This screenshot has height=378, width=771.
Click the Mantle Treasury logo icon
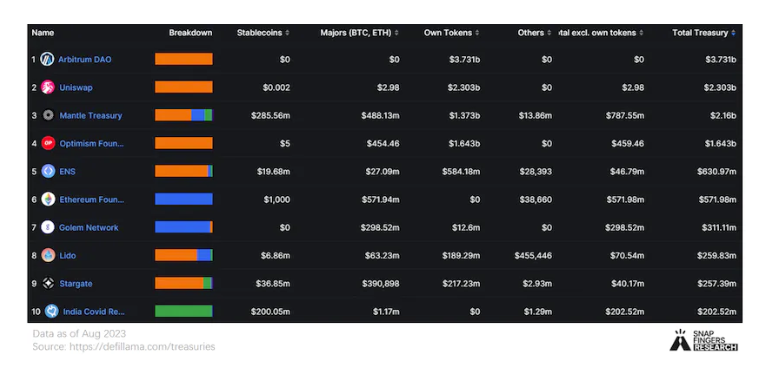[48, 116]
